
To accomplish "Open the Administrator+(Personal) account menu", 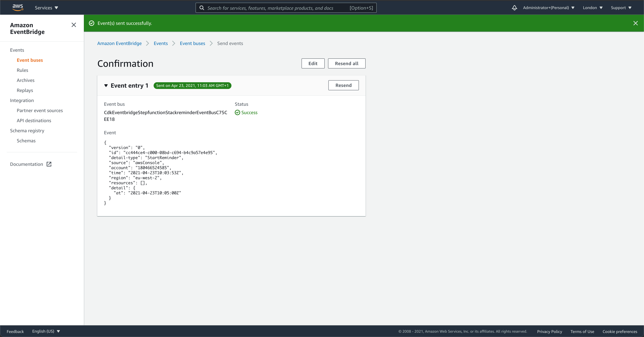I will (x=549, y=8).
